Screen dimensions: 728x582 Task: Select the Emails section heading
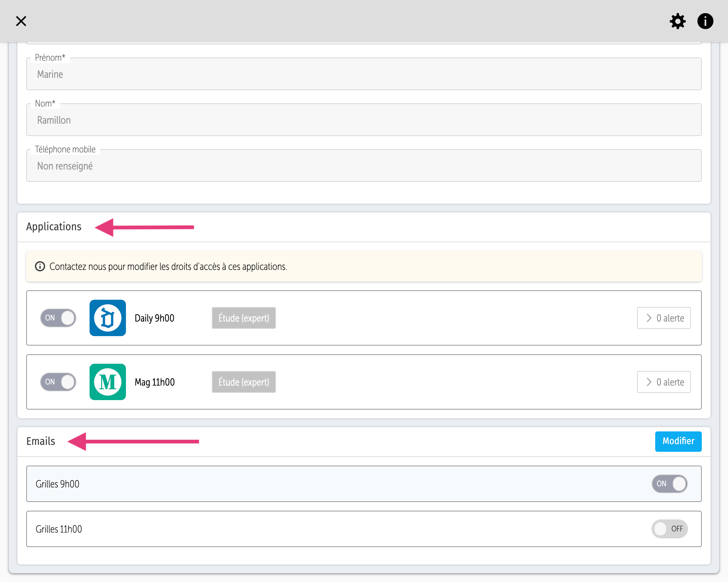[41, 441]
